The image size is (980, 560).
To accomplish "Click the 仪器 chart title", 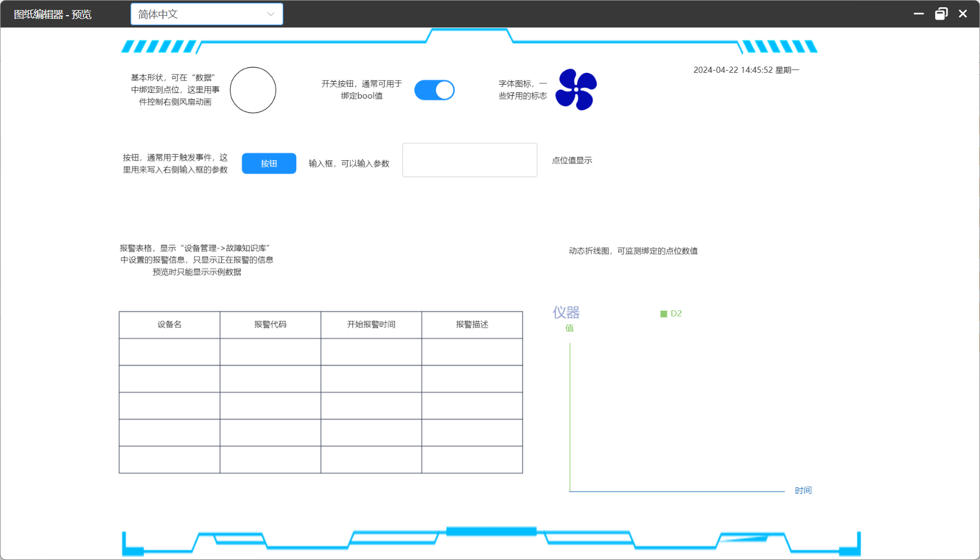I will 566,312.
